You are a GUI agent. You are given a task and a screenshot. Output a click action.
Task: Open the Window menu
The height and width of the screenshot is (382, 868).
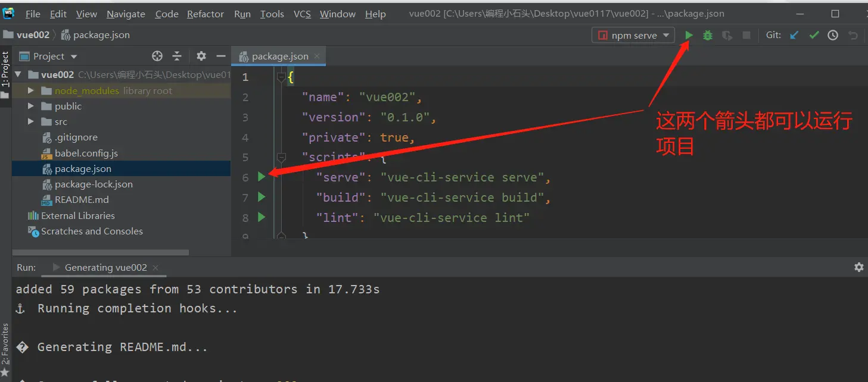pyautogui.click(x=338, y=14)
